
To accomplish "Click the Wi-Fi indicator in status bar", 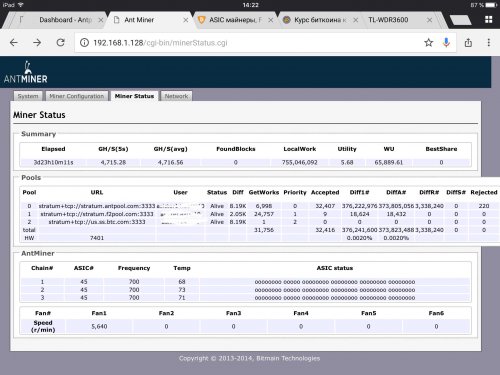I will (21, 5).
